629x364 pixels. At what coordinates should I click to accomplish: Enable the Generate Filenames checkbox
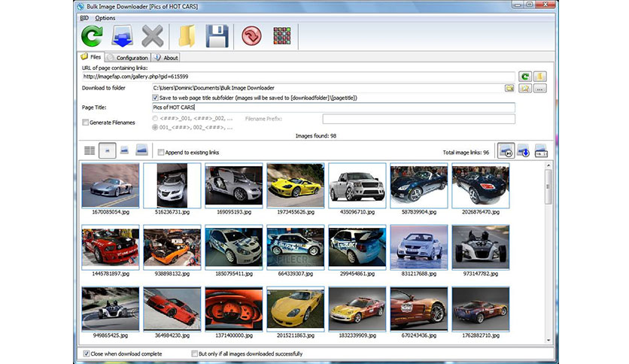(x=86, y=123)
